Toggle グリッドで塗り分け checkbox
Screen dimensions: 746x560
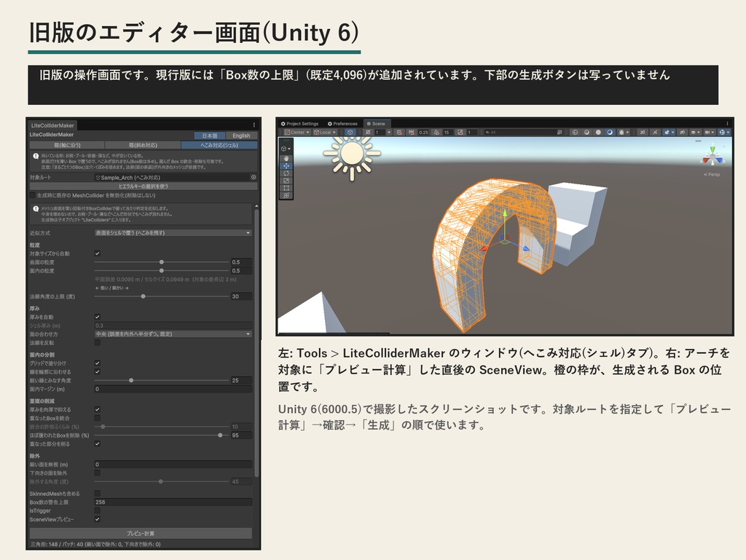coord(97,363)
